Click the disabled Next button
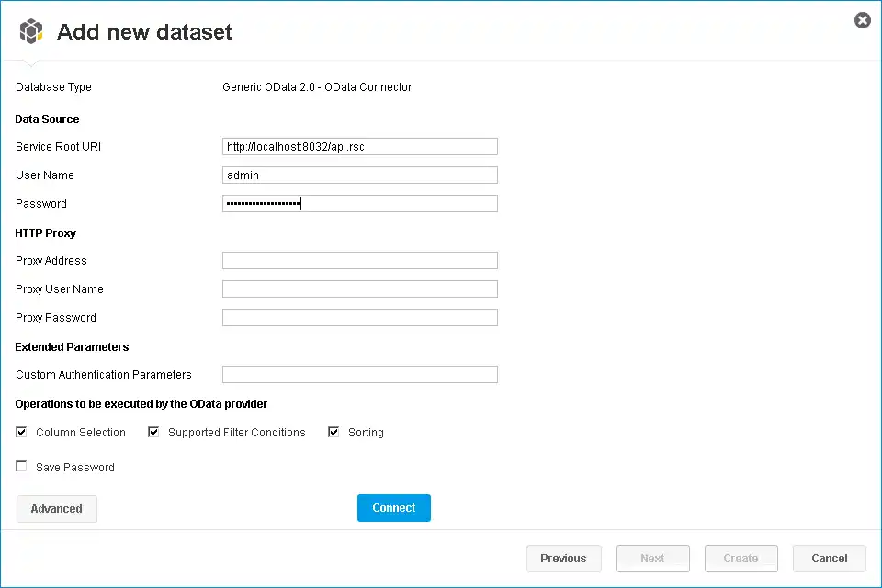Screen dimensions: 882x588 (x=652, y=558)
